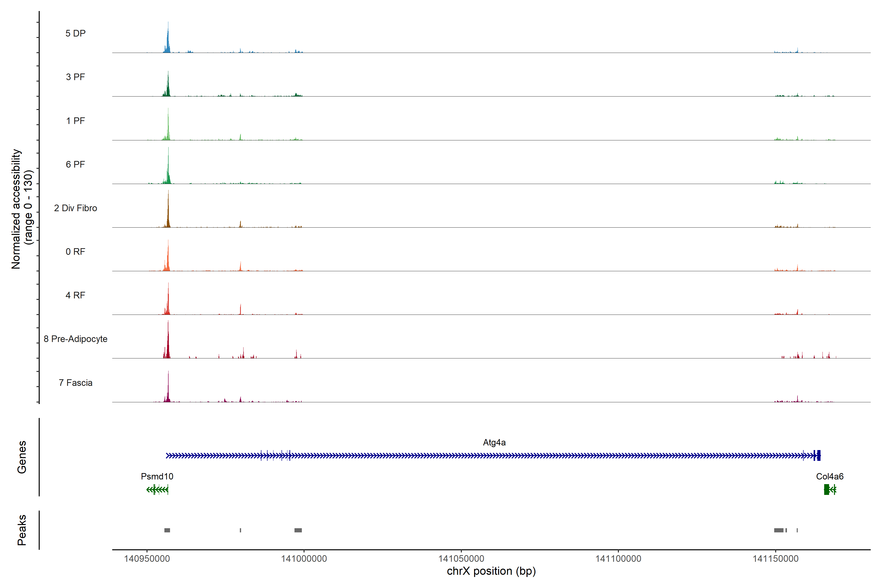This screenshot has width=882, height=588.
Task: Click the 3 PF track label
Action: [75, 77]
